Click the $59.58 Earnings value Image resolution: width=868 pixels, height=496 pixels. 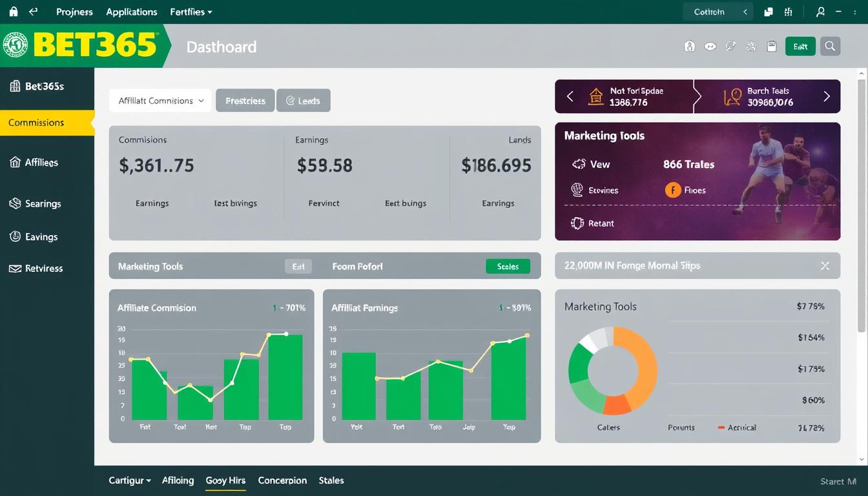coord(325,166)
